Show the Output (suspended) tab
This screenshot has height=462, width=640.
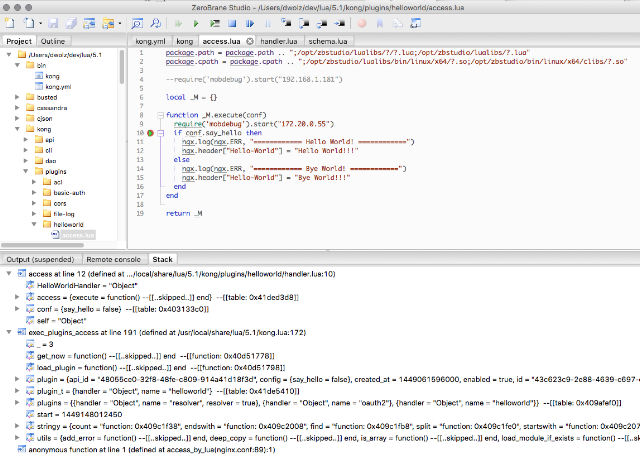[40, 260]
